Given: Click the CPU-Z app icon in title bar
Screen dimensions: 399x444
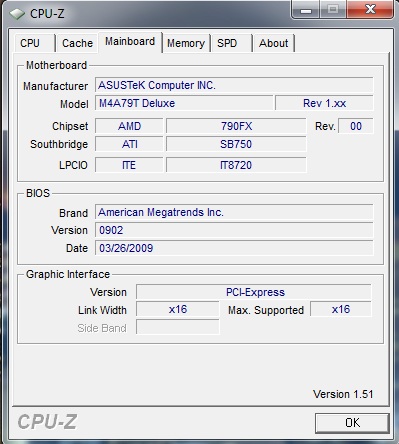Looking at the screenshot, I should (x=17, y=14).
